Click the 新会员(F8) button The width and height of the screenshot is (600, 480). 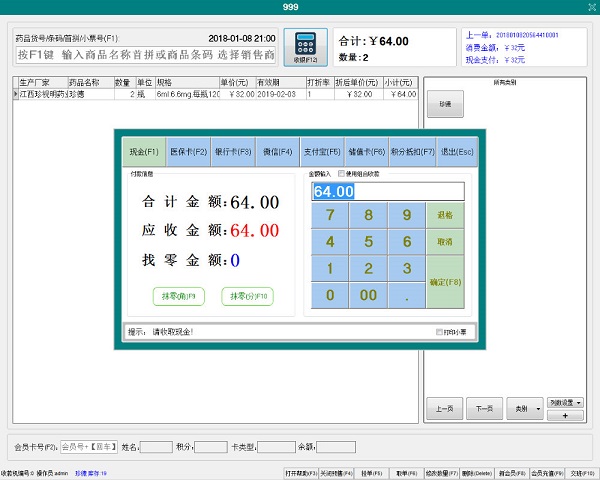click(x=512, y=474)
